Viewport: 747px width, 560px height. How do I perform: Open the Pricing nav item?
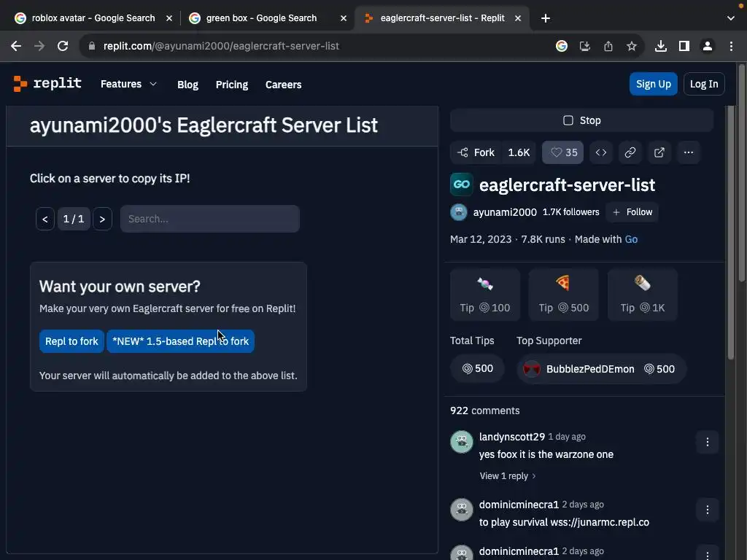(231, 85)
